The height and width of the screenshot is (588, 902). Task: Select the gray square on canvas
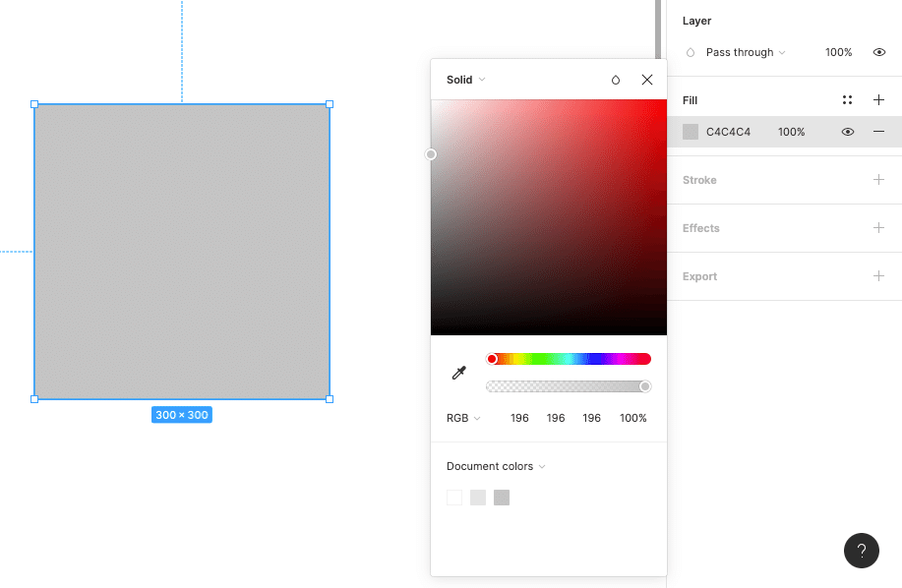point(182,252)
